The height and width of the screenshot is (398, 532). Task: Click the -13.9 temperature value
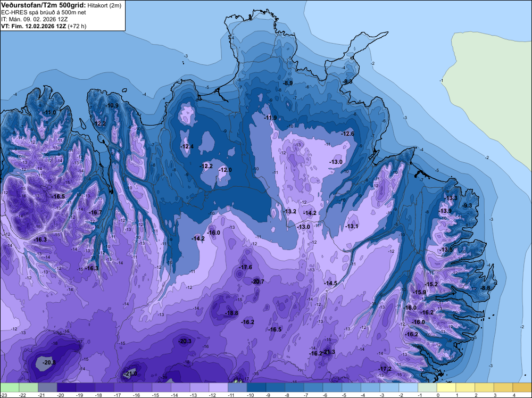click(x=445, y=211)
